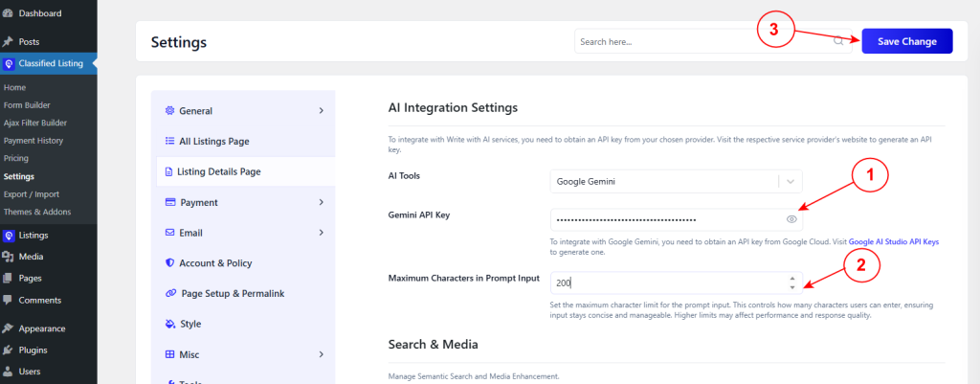This screenshot has width=980, height=384.
Task: Open Export / Import in the sidebar
Action: click(32, 193)
